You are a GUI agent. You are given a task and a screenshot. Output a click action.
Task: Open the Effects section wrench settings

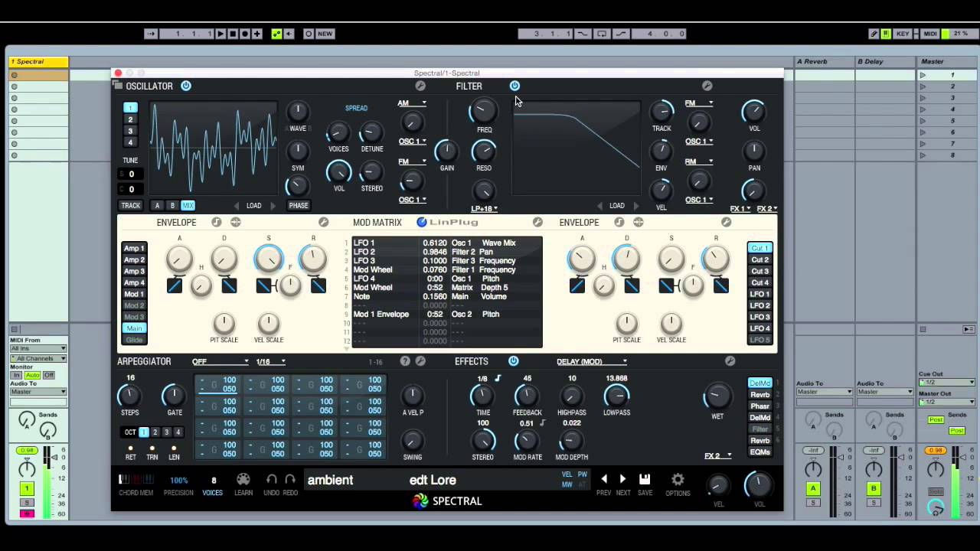(x=730, y=361)
